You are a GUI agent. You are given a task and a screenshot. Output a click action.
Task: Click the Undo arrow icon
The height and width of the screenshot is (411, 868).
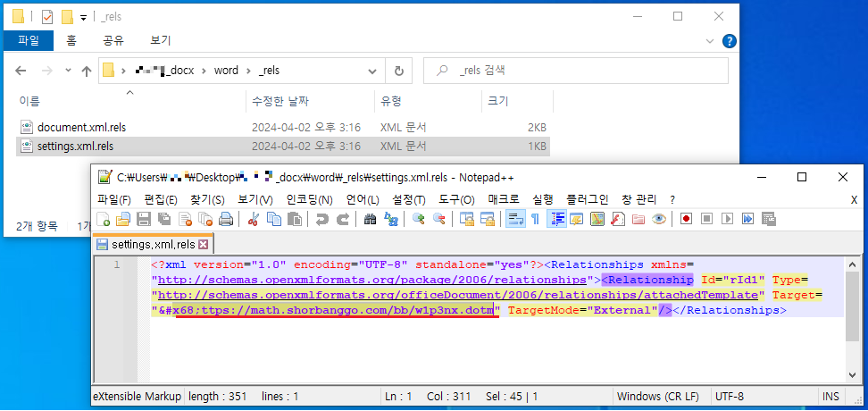pos(322,219)
